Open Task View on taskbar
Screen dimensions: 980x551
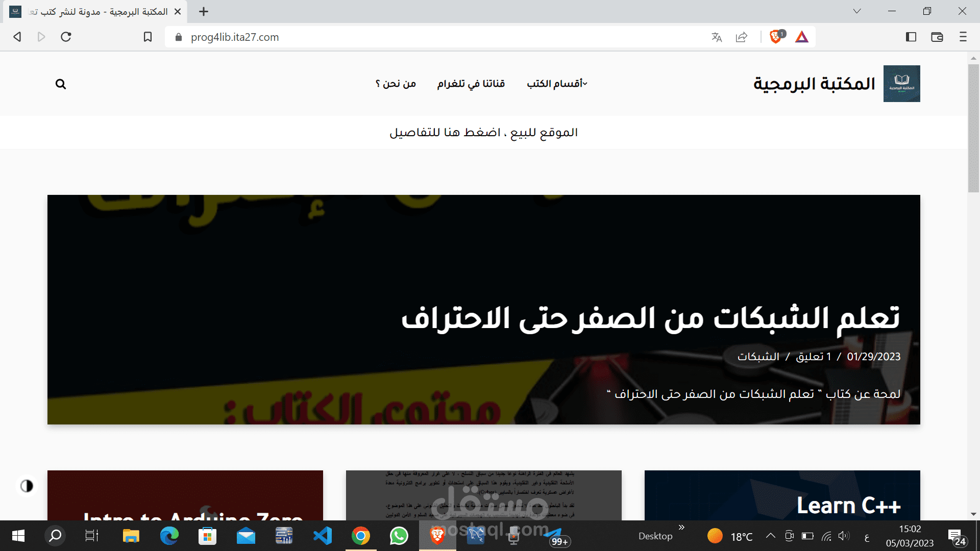[92, 536]
